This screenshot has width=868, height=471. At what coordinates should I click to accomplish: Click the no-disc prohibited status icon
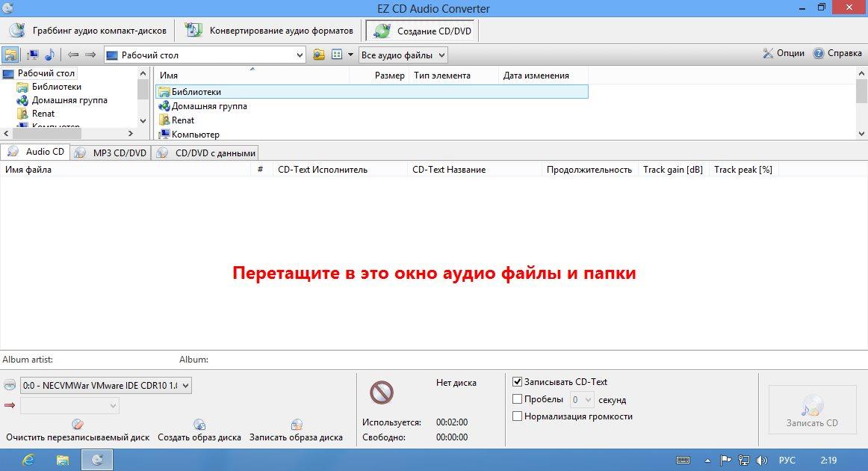pos(382,392)
